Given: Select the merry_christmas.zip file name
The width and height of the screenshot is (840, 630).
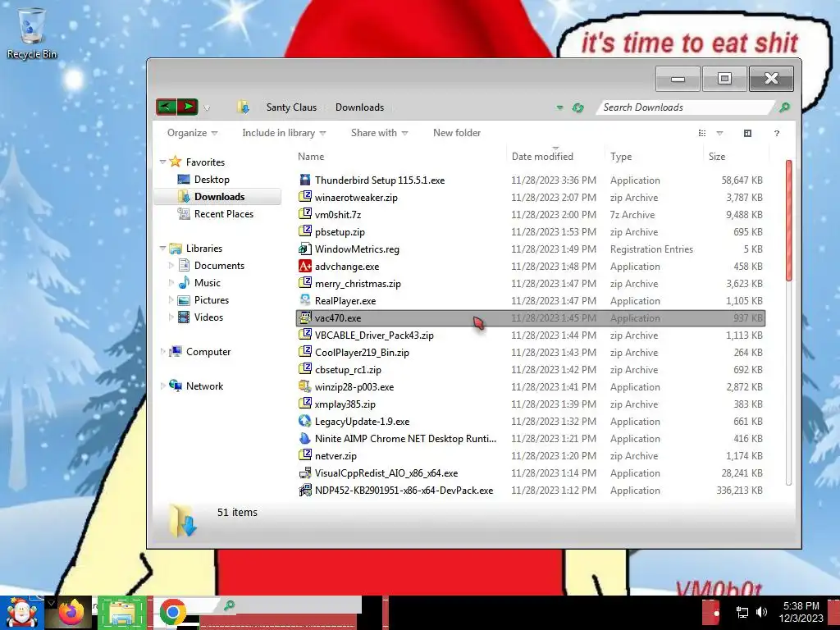Looking at the screenshot, I should click(x=358, y=283).
